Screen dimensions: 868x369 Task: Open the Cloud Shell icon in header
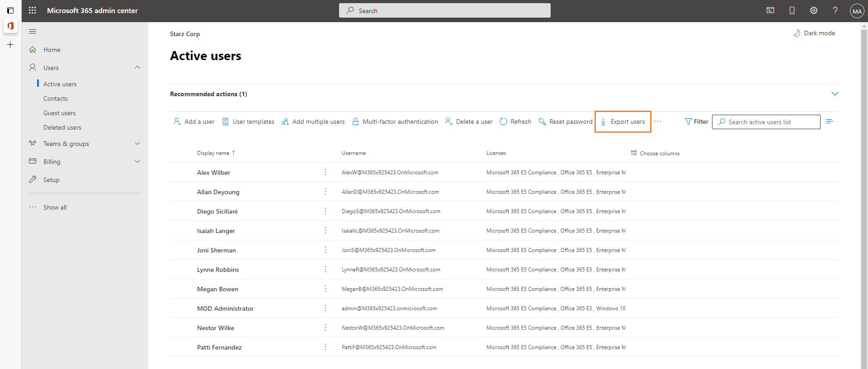pyautogui.click(x=770, y=10)
